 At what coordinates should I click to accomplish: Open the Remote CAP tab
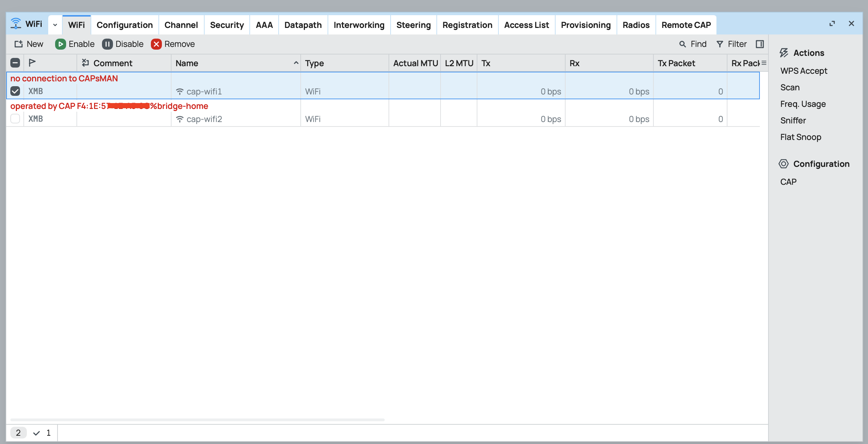coord(686,25)
